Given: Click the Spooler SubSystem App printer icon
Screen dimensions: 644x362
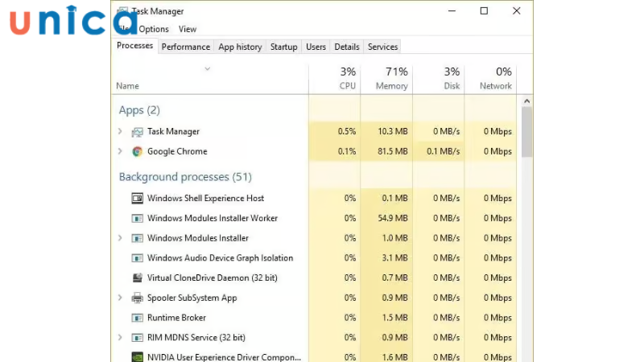Looking at the screenshot, I should click(x=137, y=298).
